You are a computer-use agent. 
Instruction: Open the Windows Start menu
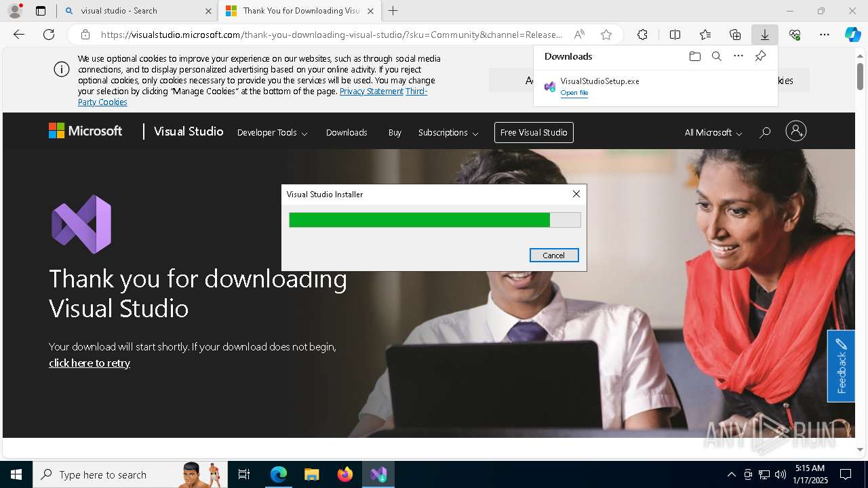pyautogui.click(x=16, y=474)
